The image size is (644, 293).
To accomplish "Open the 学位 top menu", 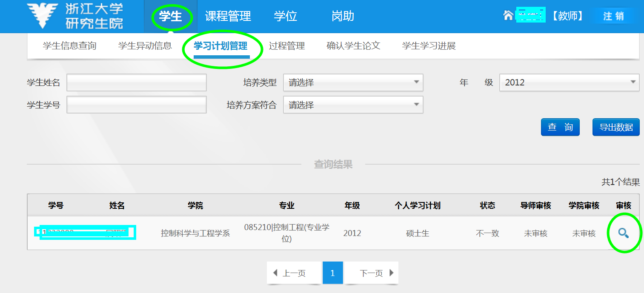I will pyautogui.click(x=285, y=17).
